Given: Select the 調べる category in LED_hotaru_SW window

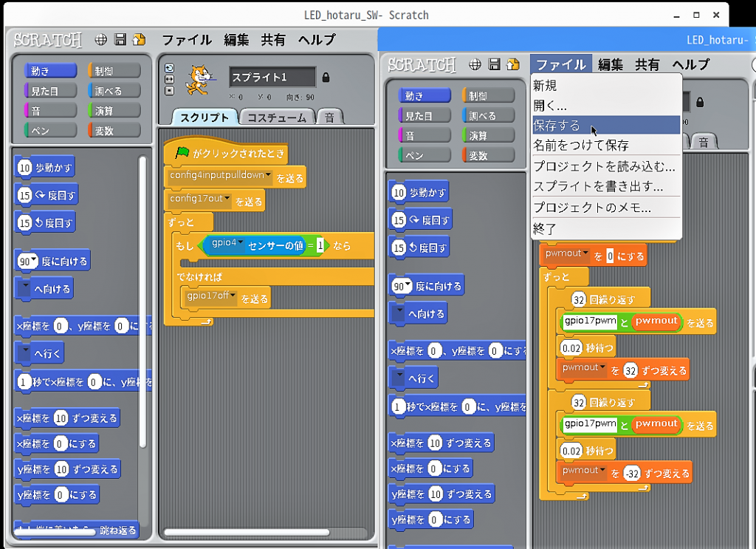Looking at the screenshot, I should point(114,91).
